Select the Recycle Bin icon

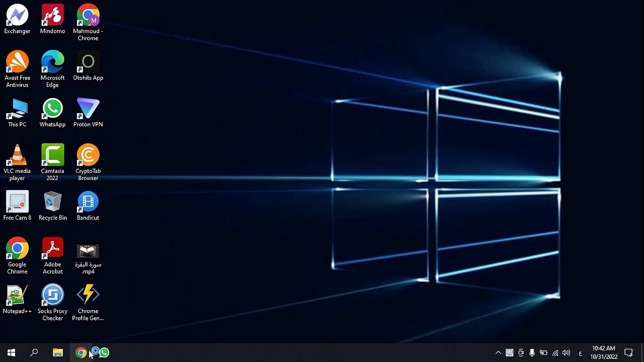pyautogui.click(x=52, y=207)
